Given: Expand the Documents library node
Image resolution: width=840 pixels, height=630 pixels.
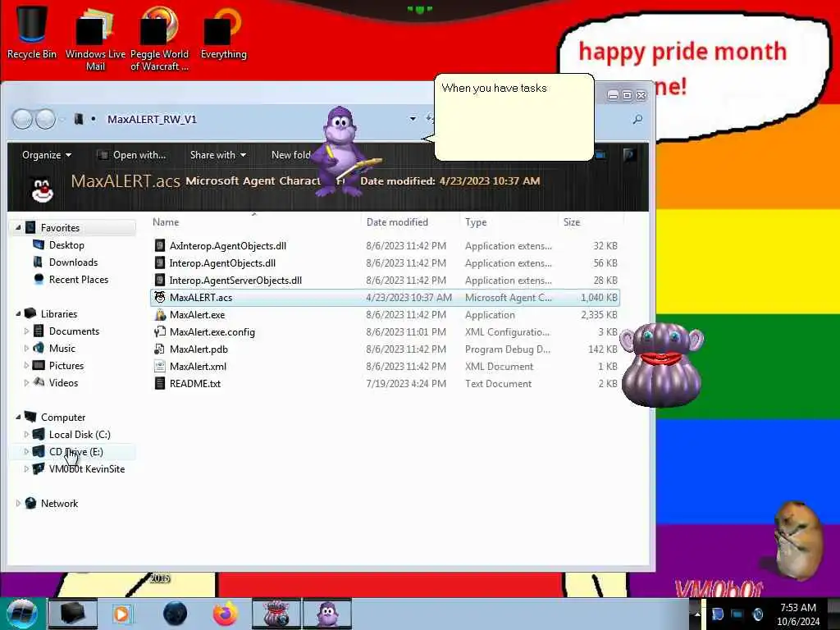Looking at the screenshot, I should click(26, 331).
